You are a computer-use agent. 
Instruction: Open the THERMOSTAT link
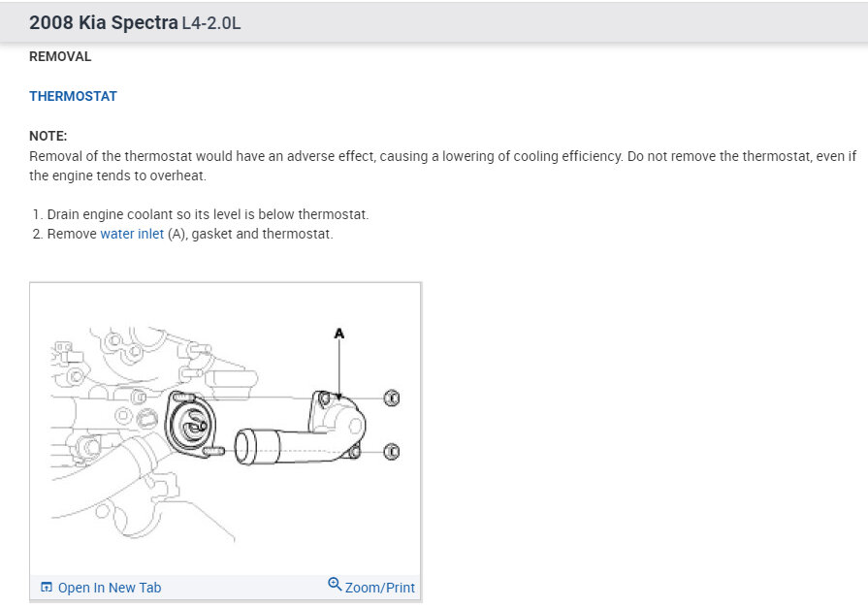[x=73, y=96]
